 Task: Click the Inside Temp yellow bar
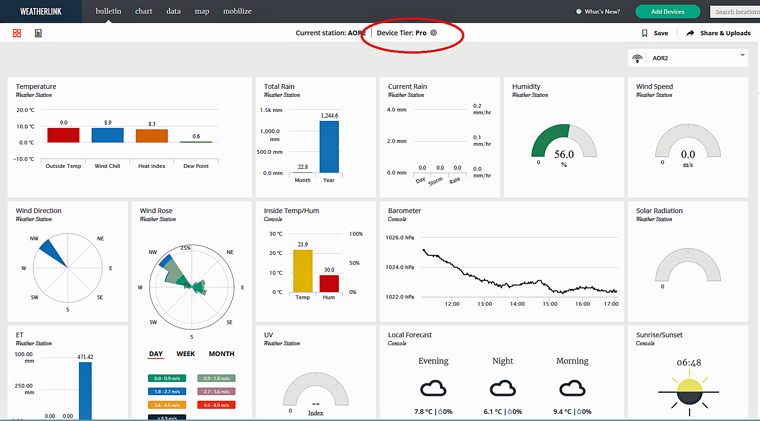coord(303,271)
